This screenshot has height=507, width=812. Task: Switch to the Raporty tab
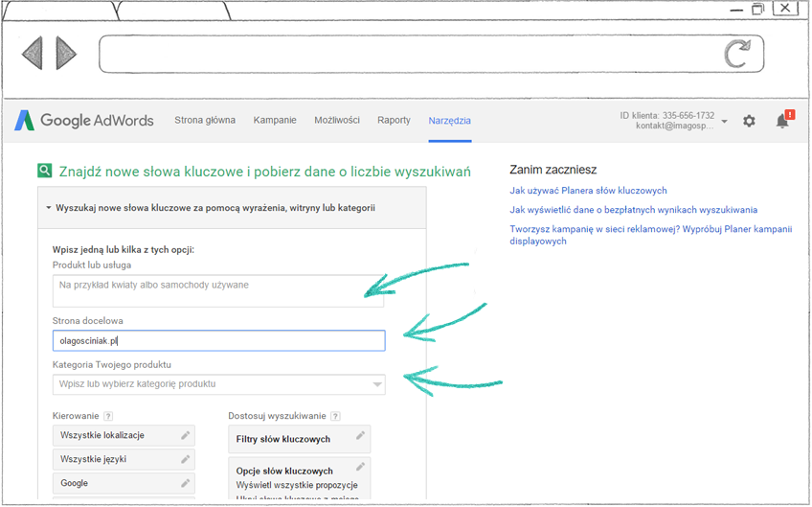[x=394, y=120]
